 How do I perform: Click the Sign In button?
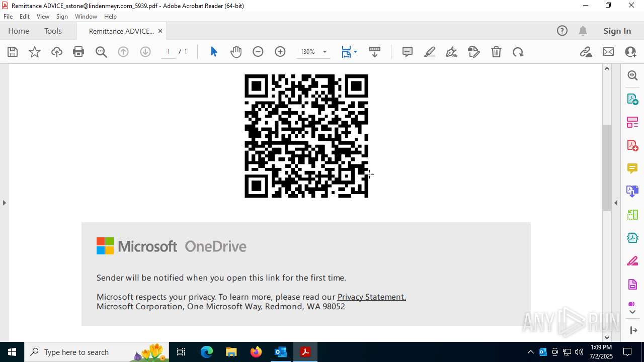tap(617, 31)
